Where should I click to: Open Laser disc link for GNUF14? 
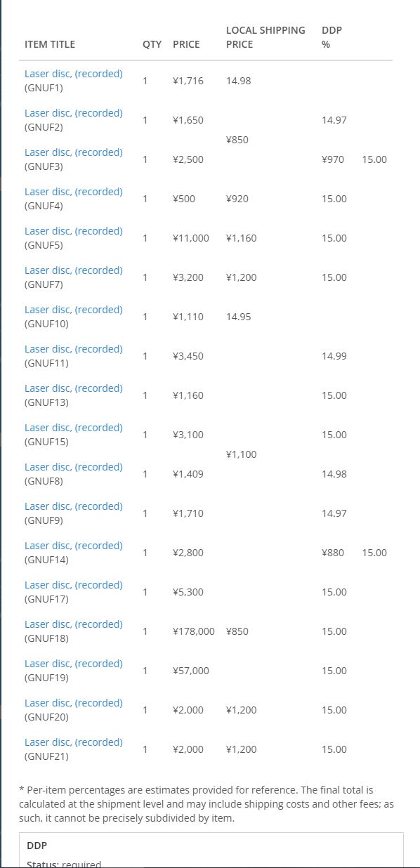pyautogui.click(x=73, y=546)
